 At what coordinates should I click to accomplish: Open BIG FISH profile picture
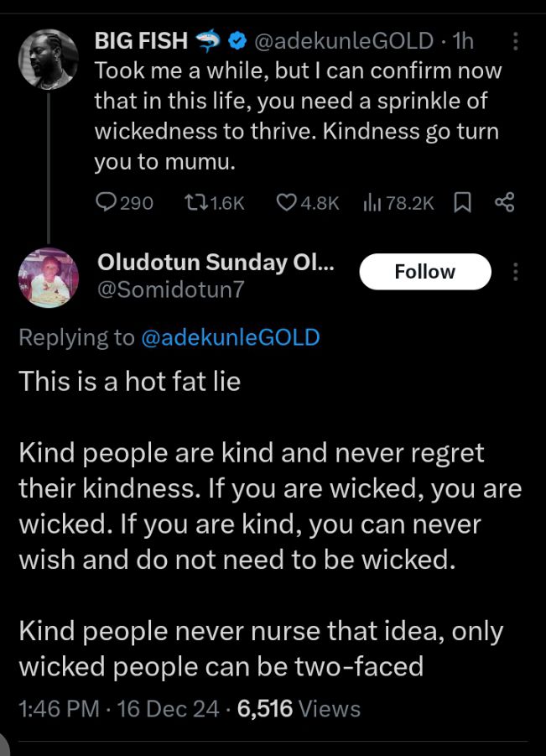click(x=48, y=60)
